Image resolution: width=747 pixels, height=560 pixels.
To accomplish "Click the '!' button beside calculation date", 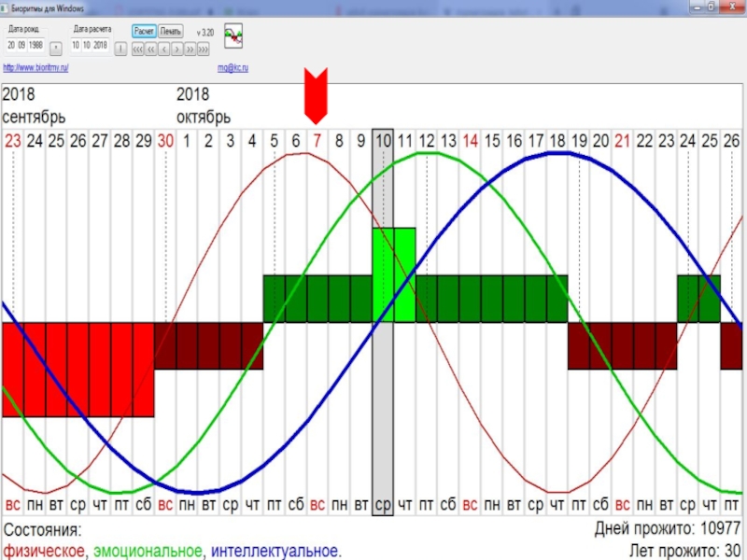I will click(120, 48).
